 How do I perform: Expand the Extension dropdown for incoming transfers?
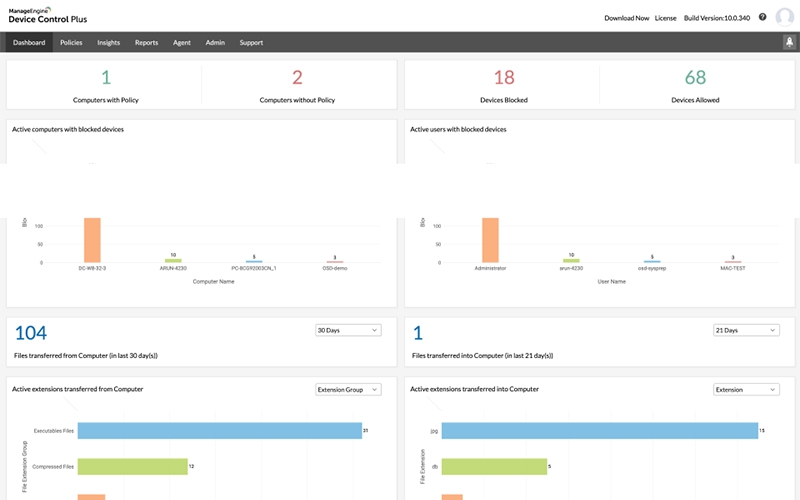pos(745,389)
